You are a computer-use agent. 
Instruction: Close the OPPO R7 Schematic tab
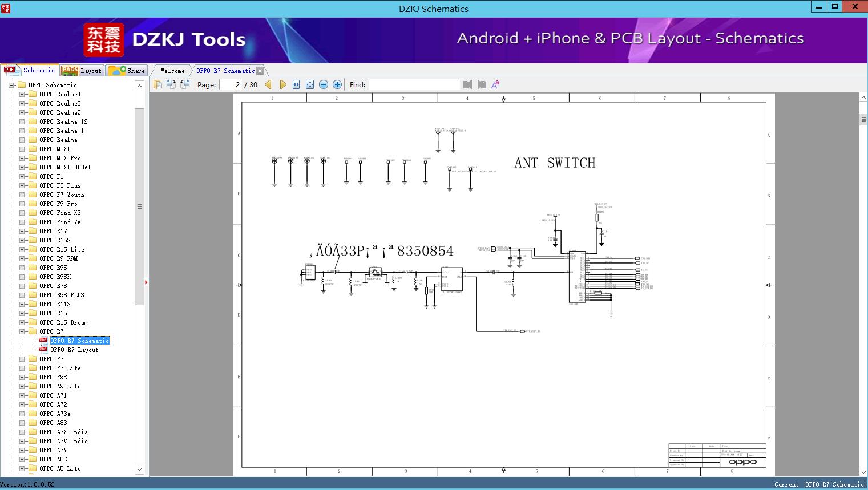tap(260, 71)
